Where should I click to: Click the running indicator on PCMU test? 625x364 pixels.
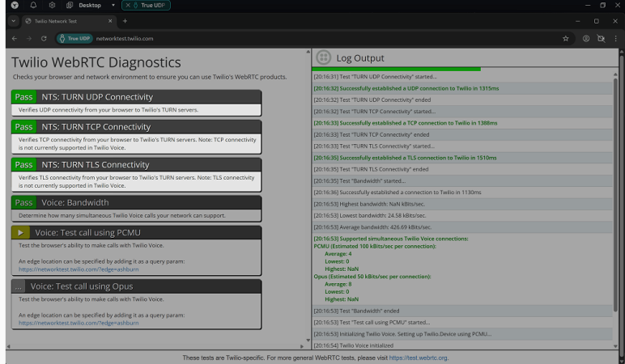23,232
